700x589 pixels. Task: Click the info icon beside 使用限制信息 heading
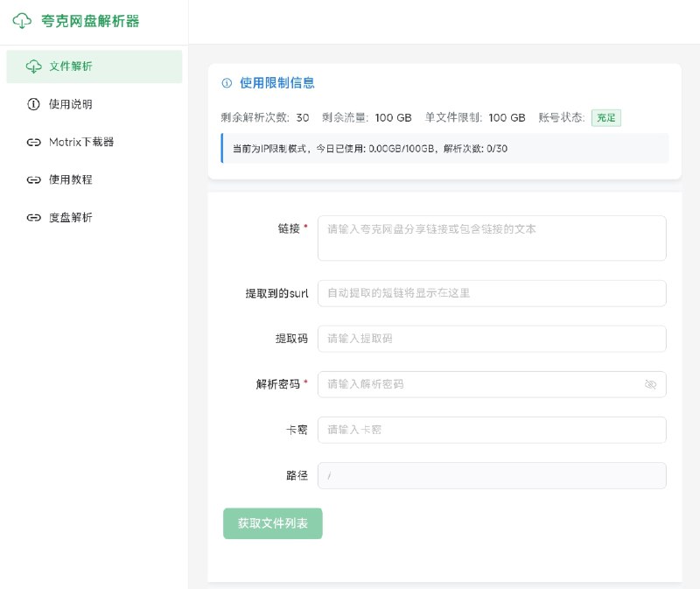tap(227, 82)
